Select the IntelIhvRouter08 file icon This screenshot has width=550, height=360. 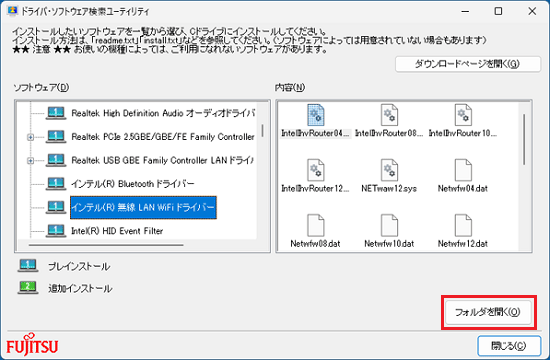[389, 115]
